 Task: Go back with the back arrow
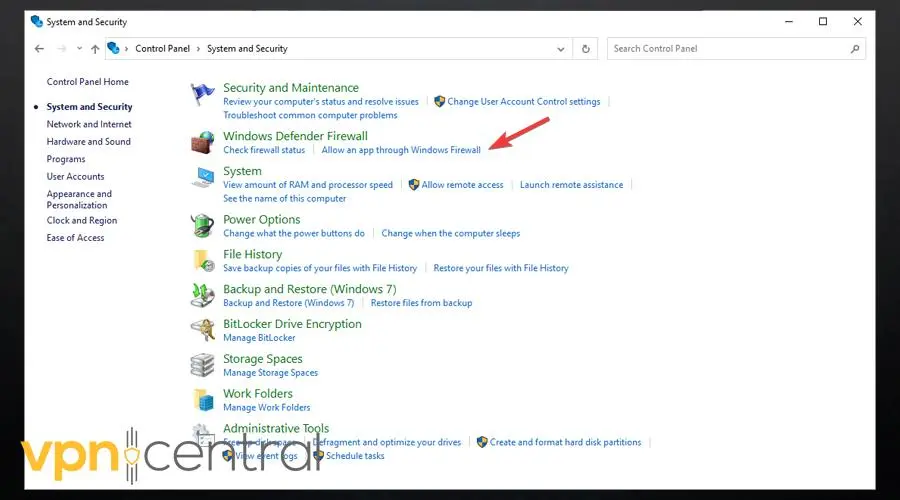point(39,49)
